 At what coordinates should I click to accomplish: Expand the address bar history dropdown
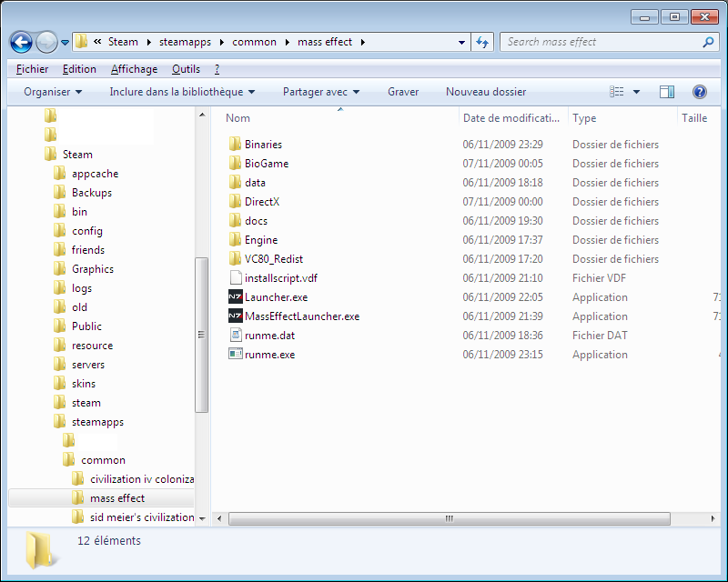461,42
